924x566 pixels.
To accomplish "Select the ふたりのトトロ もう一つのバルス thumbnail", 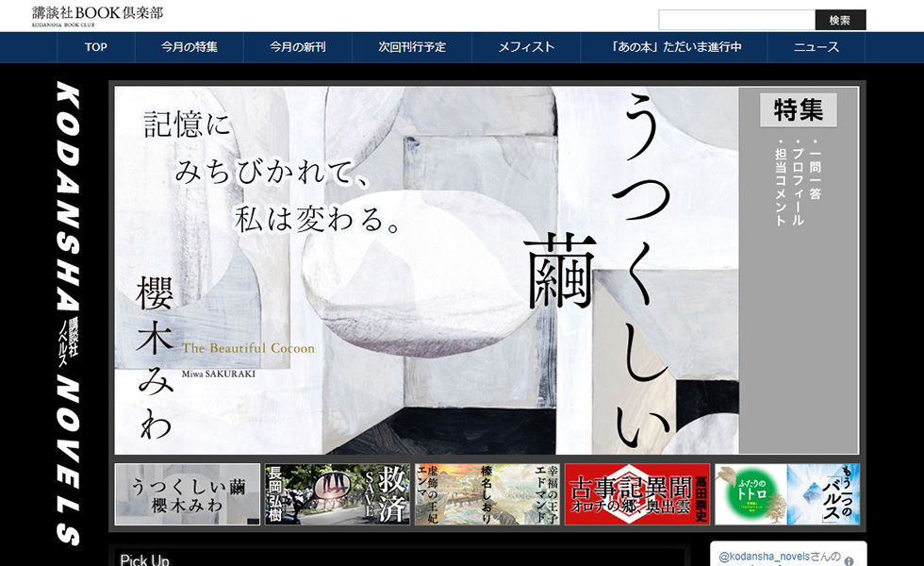I will coord(787,494).
